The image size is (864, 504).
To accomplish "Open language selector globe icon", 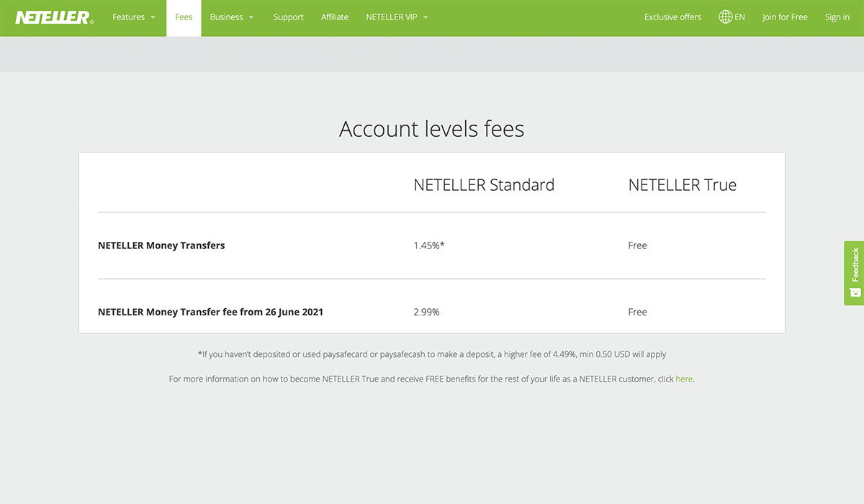I will point(726,17).
